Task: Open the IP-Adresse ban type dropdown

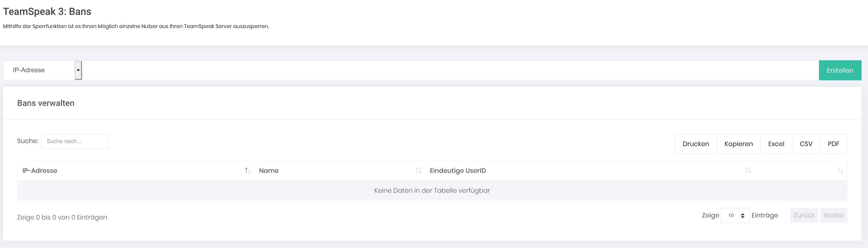Action: [x=42, y=70]
